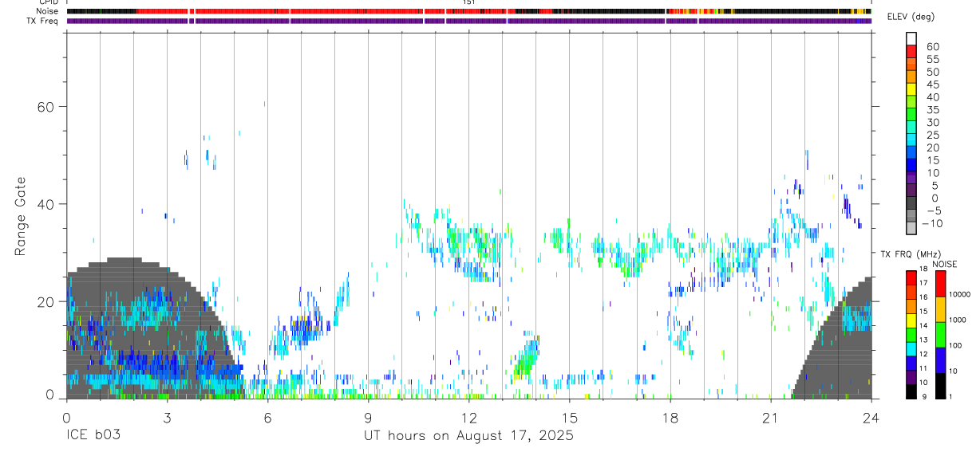Click the cyan segment of TX FRQ bar
980x452 pixels.
[x=911, y=348]
